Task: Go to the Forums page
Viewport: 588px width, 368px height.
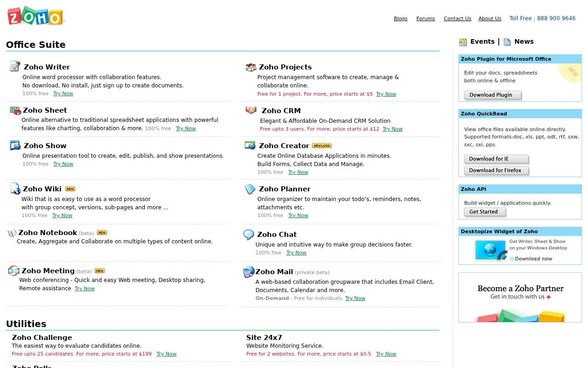Action: click(x=425, y=18)
